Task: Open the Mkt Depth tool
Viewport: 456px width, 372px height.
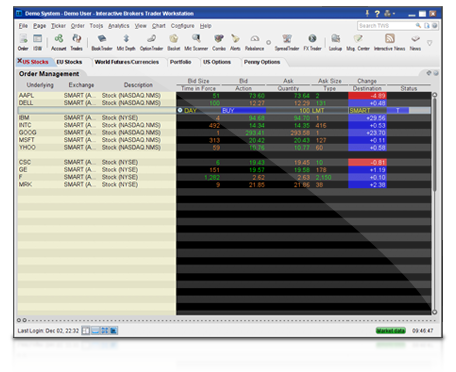Action: [126, 42]
